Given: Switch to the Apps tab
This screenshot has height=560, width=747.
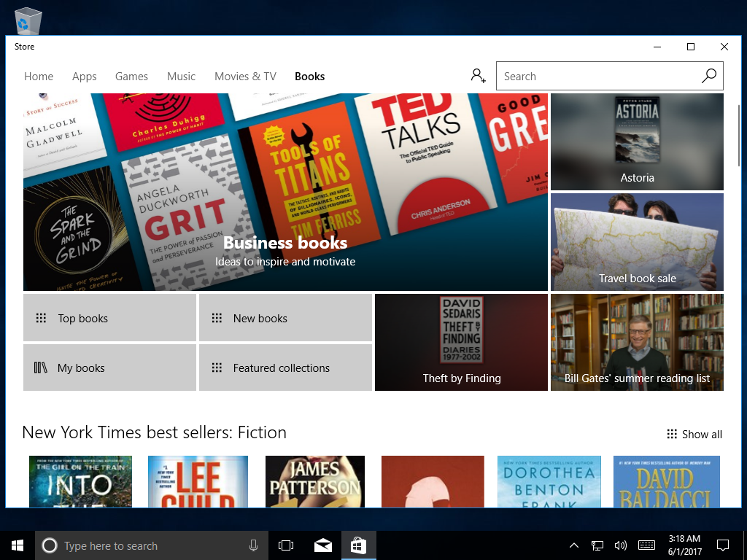Looking at the screenshot, I should tap(85, 76).
